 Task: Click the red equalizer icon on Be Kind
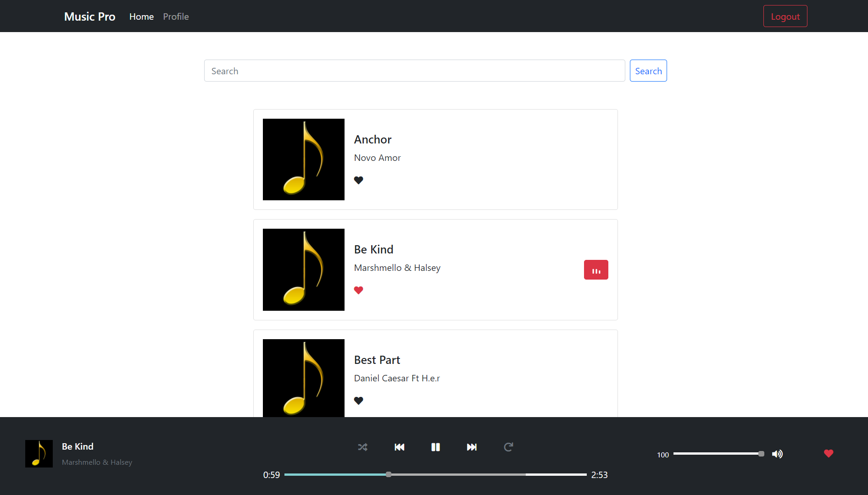[x=595, y=269]
